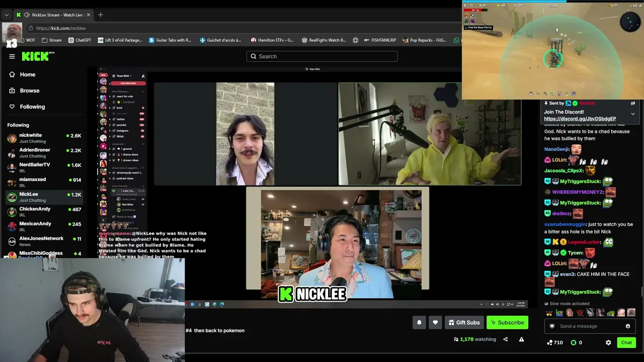Click Jacooola_ClipsX username in chat

pos(564,170)
